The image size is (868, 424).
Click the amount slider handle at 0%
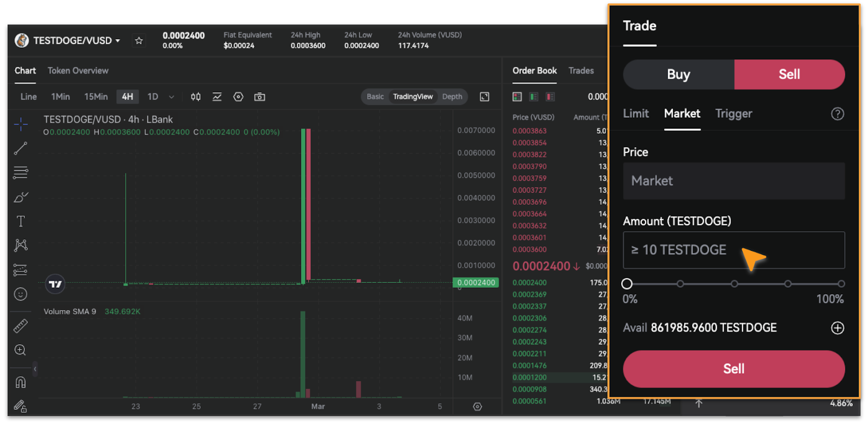tap(627, 283)
